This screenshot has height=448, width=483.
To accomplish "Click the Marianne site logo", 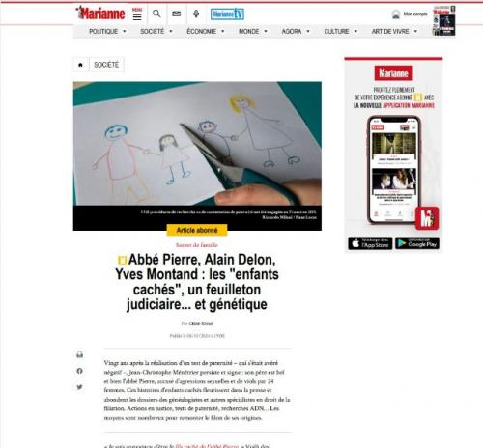I will 100,14.
